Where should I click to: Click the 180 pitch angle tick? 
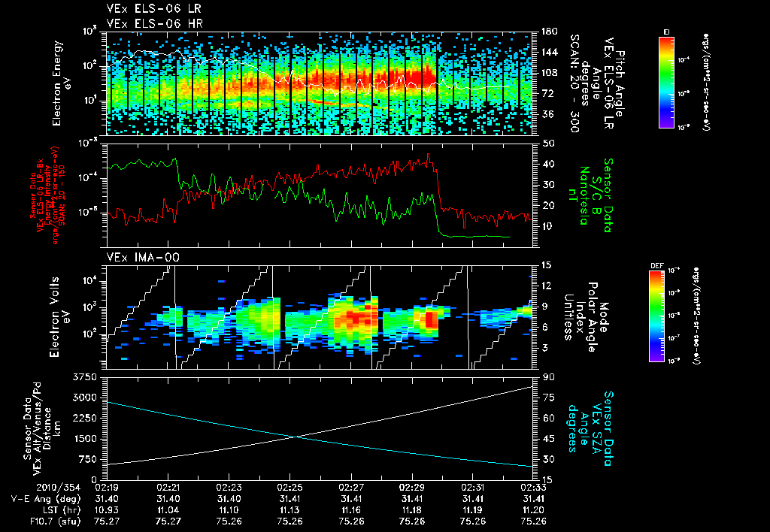(550, 32)
